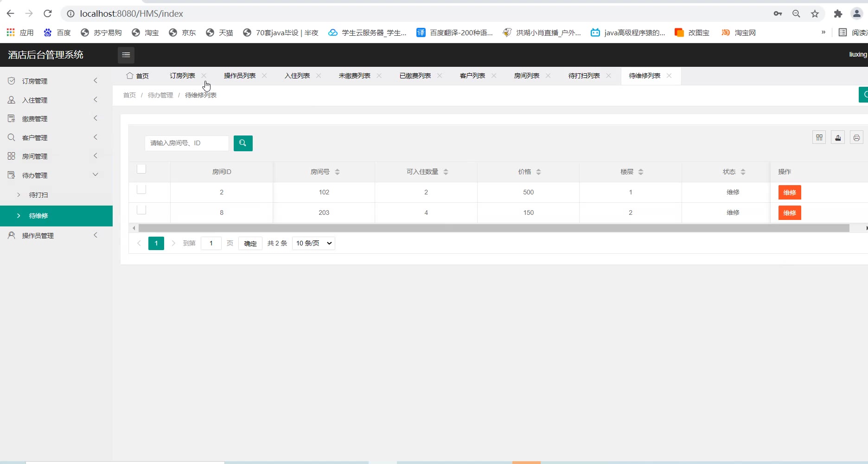Expand the 入住管理 sidebar menu
This screenshot has height=464, width=868.
56,100
